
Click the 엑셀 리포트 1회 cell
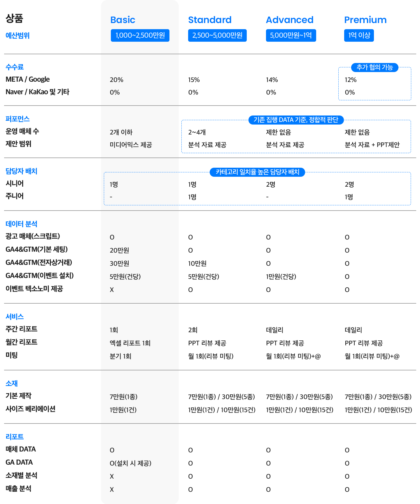coord(130,343)
